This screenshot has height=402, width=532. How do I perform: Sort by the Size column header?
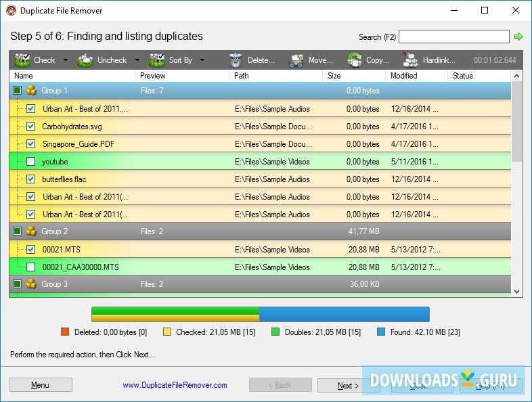coord(354,76)
